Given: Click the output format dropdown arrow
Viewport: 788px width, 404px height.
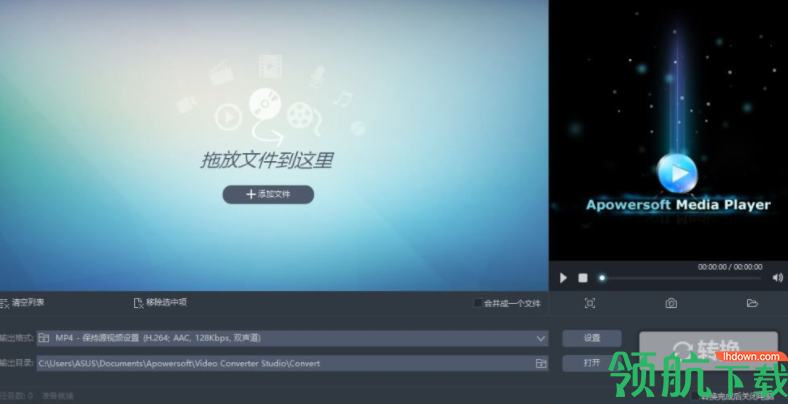Looking at the screenshot, I should tap(541, 338).
